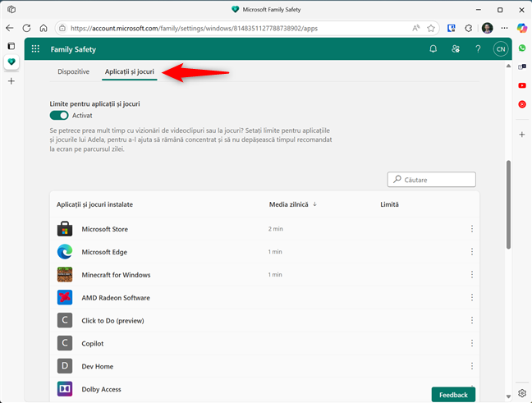Select the Dolby Access row name
Viewport: 532px width, 403px height.
[101, 389]
